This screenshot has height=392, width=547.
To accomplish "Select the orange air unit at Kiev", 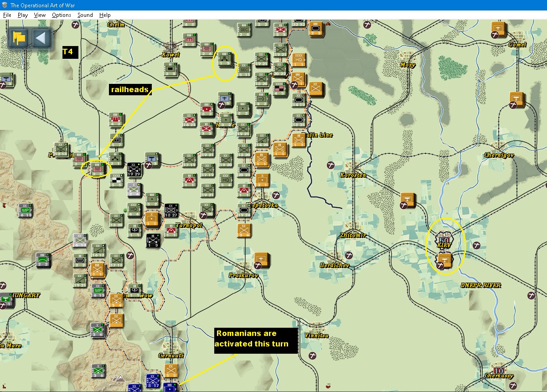I will pyautogui.click(x=445, y=260).
